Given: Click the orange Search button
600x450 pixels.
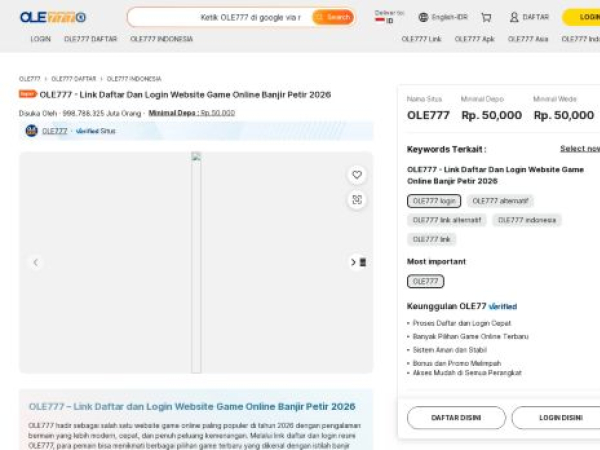Looking at the screenshot, I should (x=333, y=17).
